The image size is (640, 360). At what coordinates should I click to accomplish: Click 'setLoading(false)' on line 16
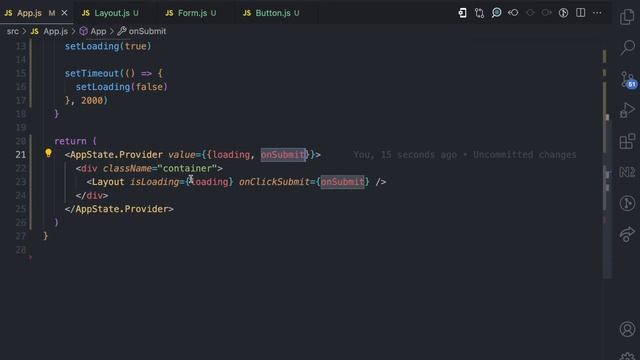121,87
